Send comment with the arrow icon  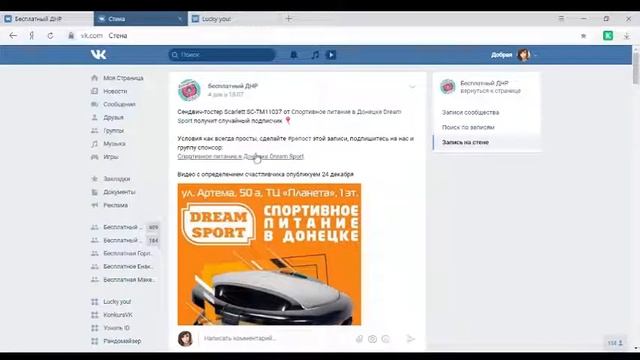[x=411, y=339]
